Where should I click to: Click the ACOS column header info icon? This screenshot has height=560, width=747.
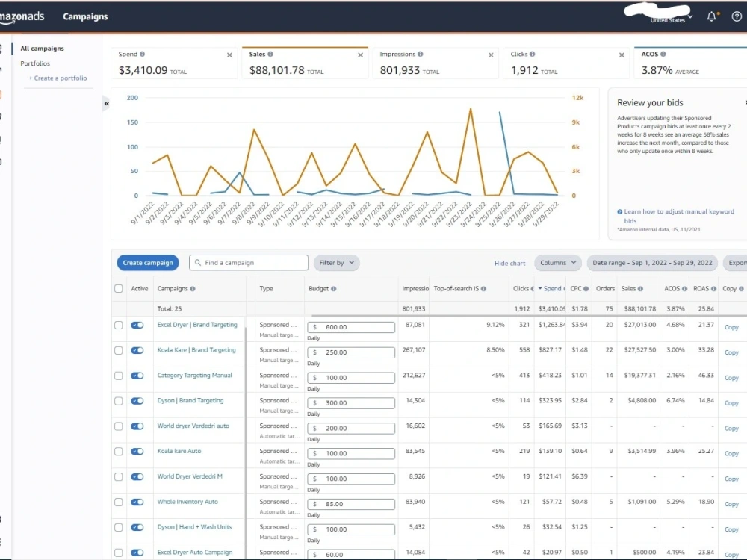[684, 289]
